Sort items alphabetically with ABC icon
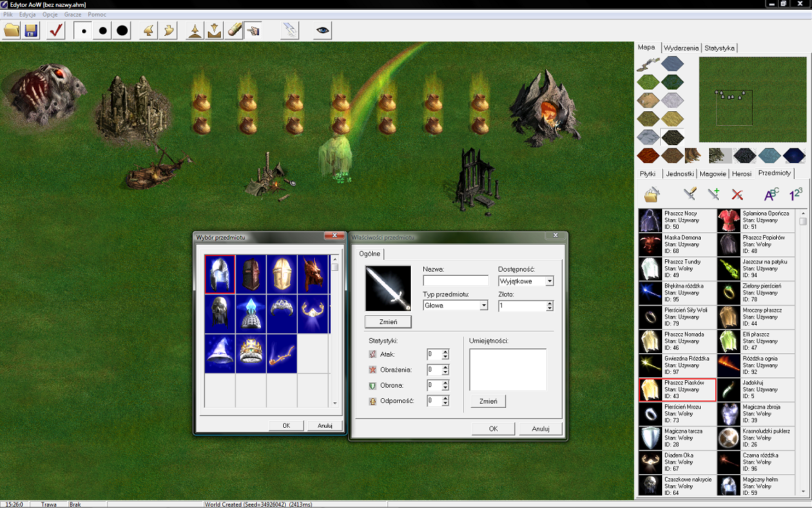This screenshot has height=508, width=812. [772, 194]
